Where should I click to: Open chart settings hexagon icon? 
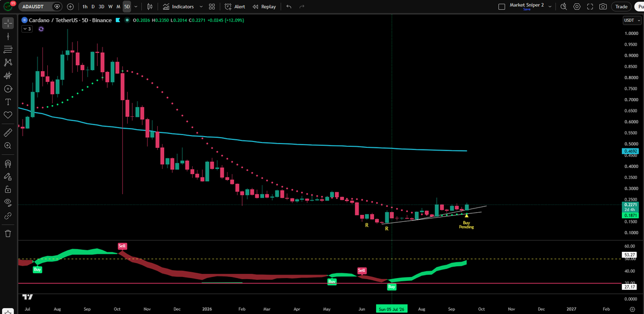click(577, 6)
